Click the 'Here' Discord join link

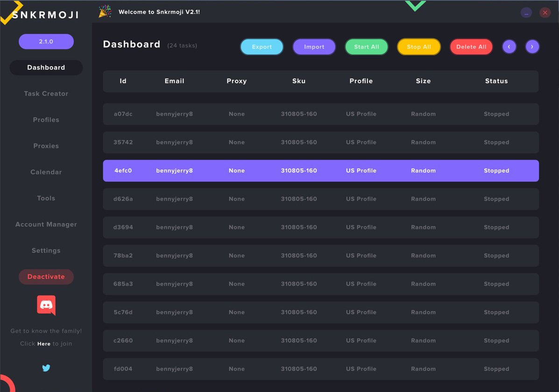[44, 343]
